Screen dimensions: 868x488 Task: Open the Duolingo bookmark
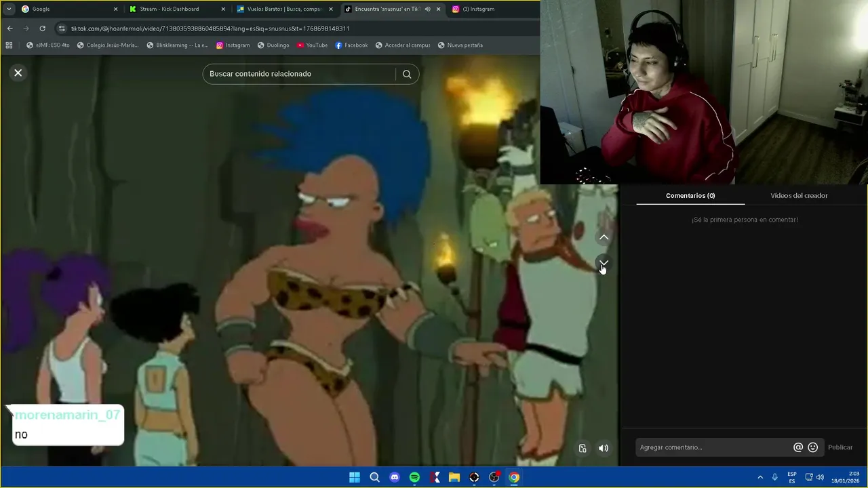273,45
